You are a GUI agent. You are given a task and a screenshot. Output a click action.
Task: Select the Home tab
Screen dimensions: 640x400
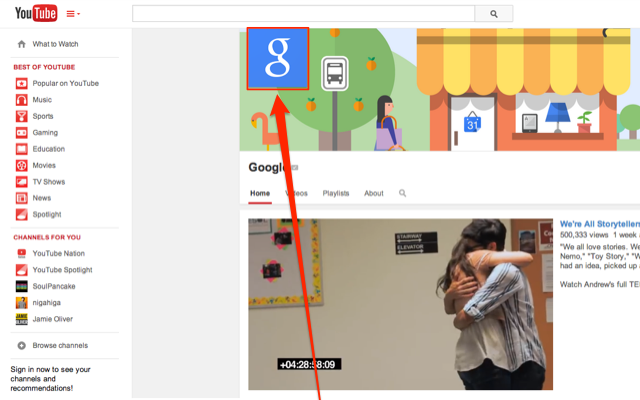[260, 193]
